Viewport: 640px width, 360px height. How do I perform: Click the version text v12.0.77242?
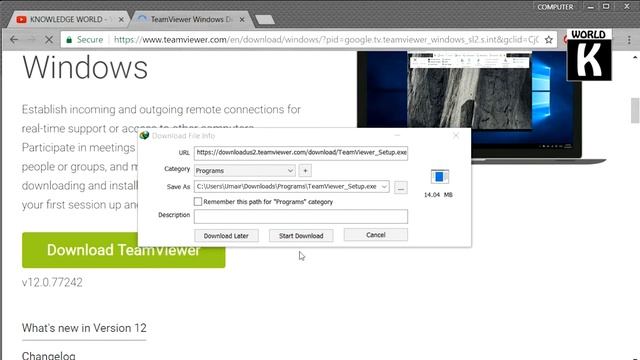[x=52, y=282]
